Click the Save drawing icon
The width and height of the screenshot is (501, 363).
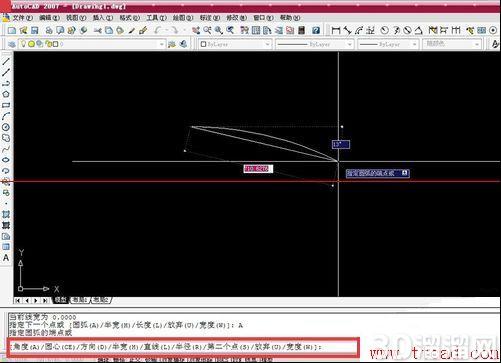[35, 31]
